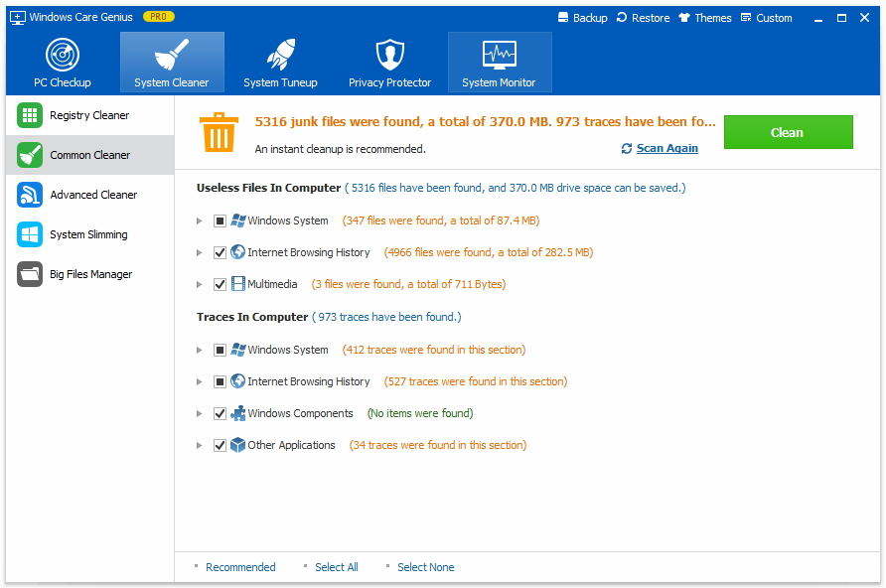Toggle Windows System checkbox under Traces
The width and height of the screenshot is (886, 588).
pyautogui.click(x=220, y=351)
